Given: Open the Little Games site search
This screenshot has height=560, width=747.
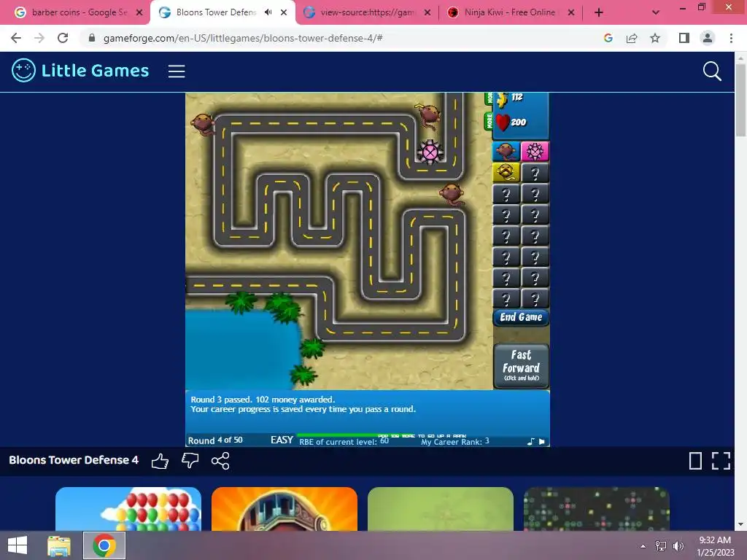Looking at the screenshot, I should pos(712,71).
